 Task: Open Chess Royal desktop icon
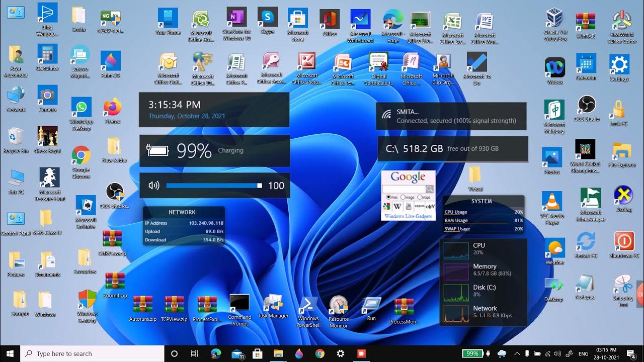47,140
